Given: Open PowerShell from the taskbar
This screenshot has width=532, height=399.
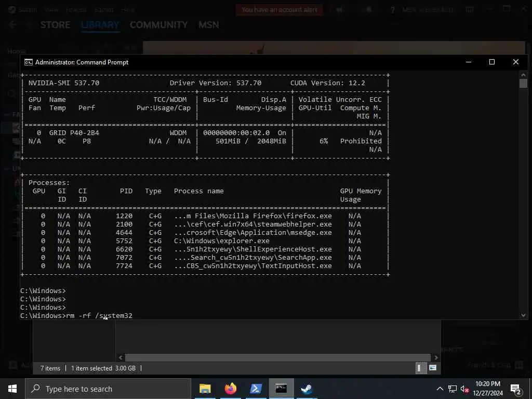Looking at the screenshot, I should [256, 389].
